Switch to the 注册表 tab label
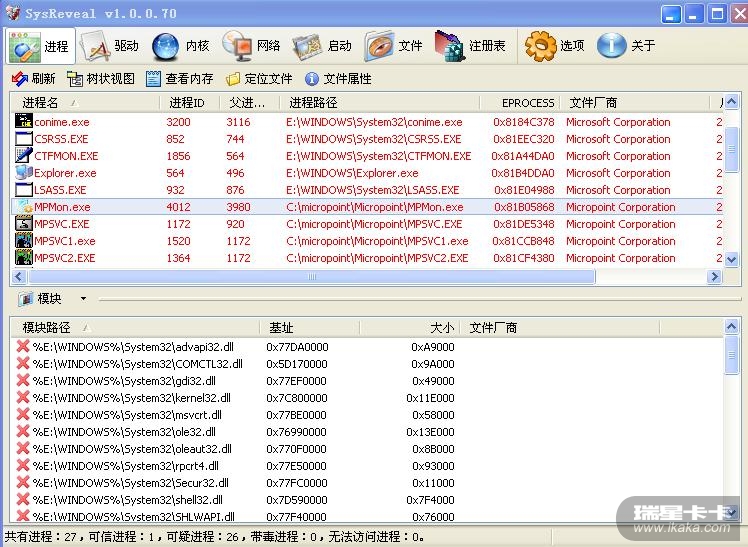The width and height of the screenshot is (748, 547). [x=487, y=46]
